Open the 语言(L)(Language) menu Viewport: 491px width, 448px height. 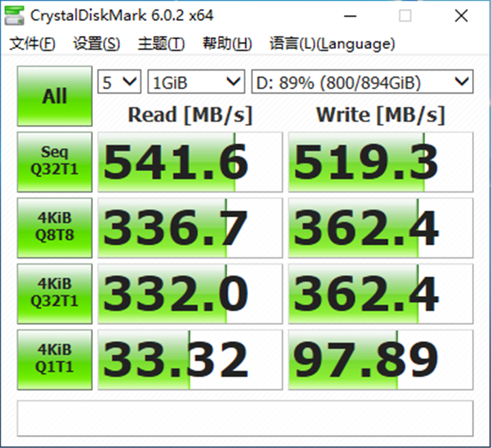[332, 43]
